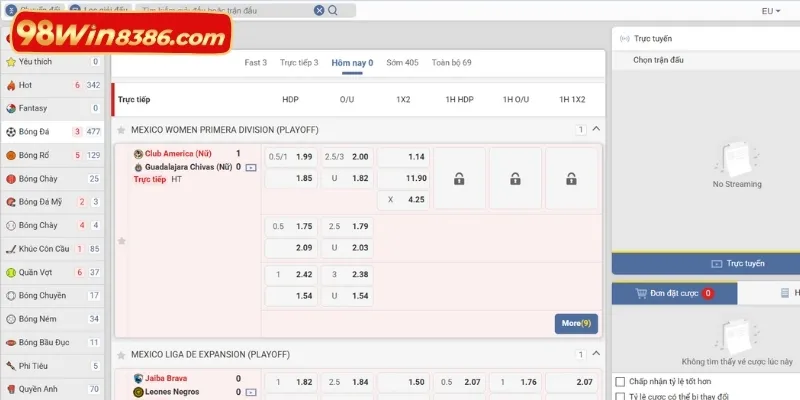Viewport: 800px width, 400px height.
Task: Bet Club America handicap 0.5/1 at 1.99
Action: coord(291,157)
